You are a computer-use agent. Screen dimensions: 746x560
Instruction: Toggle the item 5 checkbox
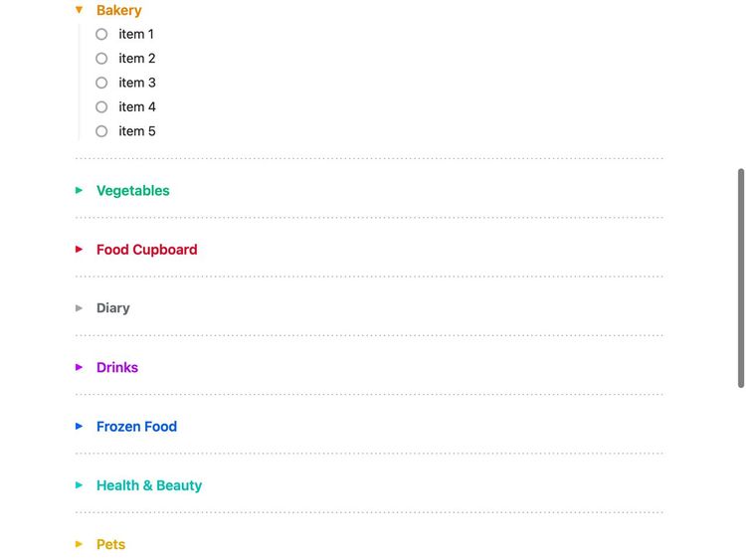[x=101, y=131]
